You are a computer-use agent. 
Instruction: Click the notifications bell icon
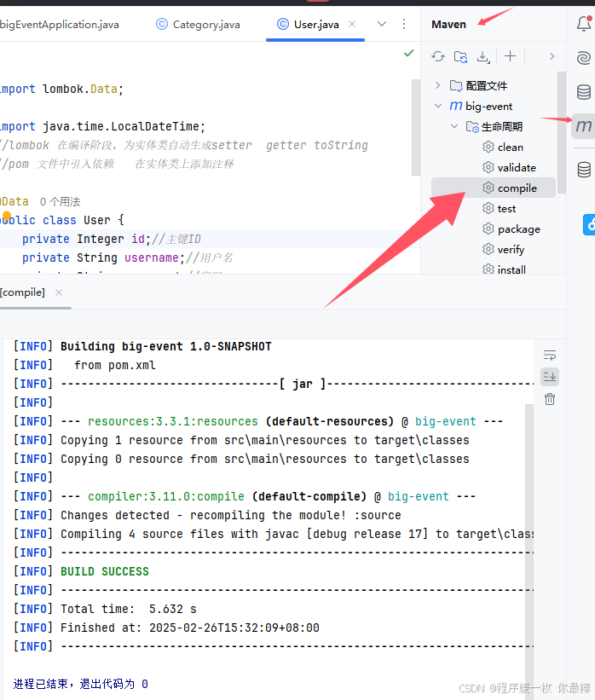click(x=585, y=24)
